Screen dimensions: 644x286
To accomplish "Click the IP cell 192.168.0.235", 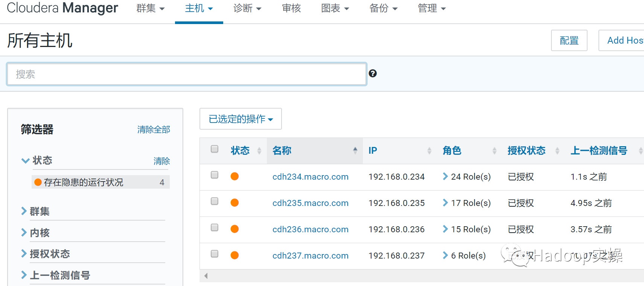I will (397, 203).
